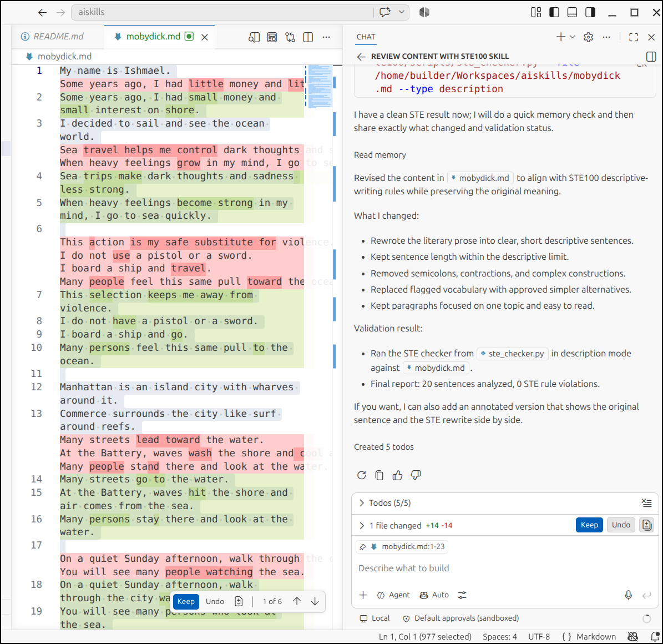Select the UTF-8 encoding status item
663x644 pixels.
[x=539, y=637]
